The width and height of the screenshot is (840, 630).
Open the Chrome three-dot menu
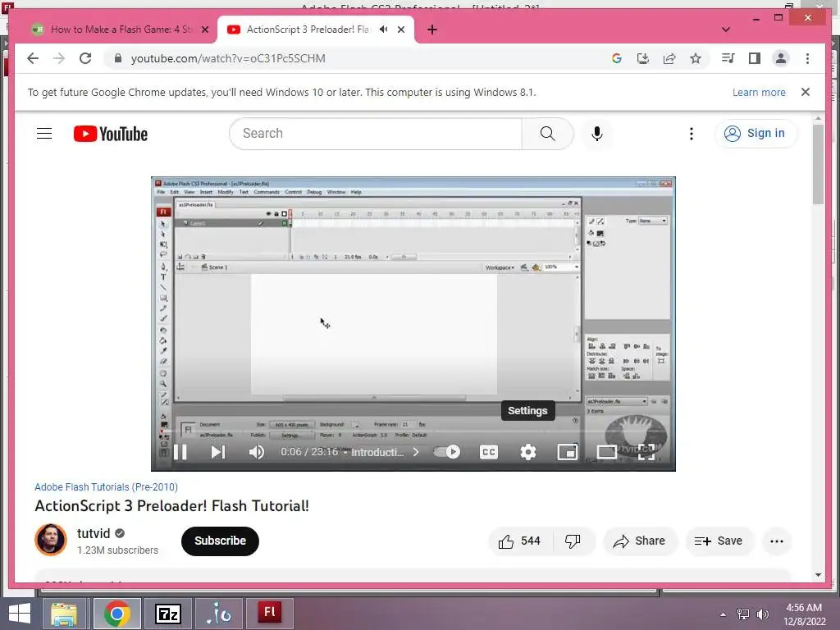[807, 58]
